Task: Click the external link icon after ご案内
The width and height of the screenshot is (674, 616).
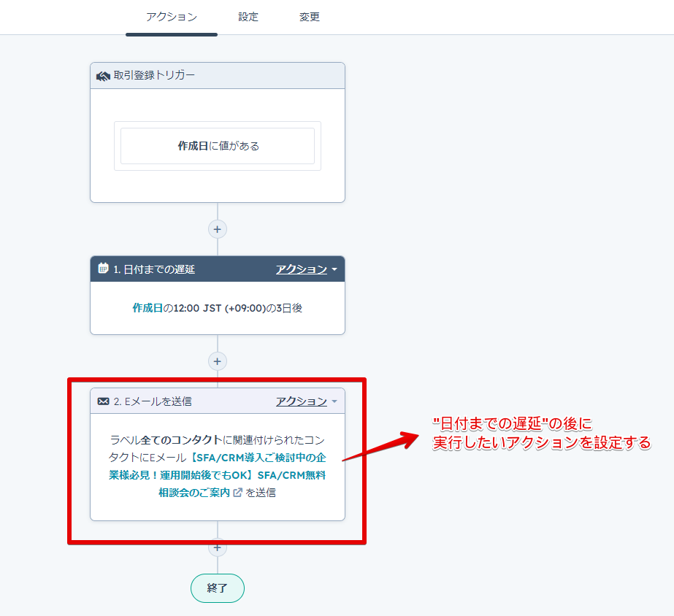Action: [x=238, y=492]
